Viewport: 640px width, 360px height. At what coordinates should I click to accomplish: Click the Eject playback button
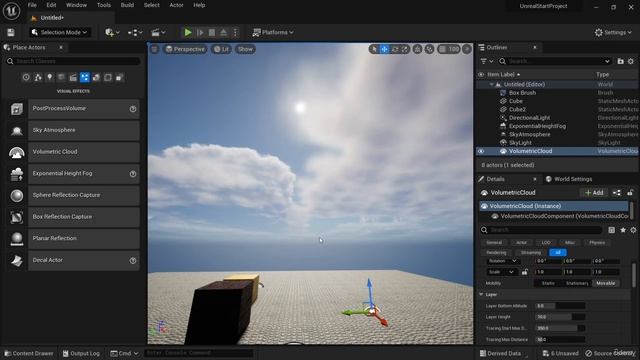pyautogui.click(x=223, y=32)
